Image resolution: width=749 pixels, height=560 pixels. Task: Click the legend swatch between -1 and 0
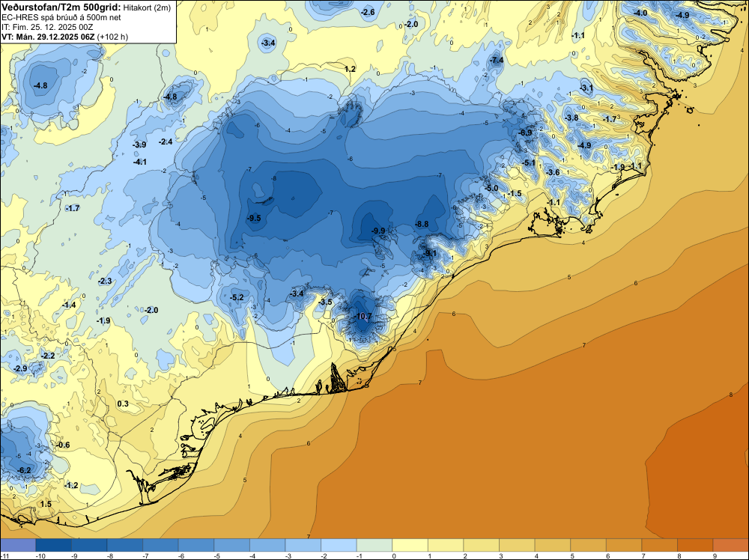[374, 545]
